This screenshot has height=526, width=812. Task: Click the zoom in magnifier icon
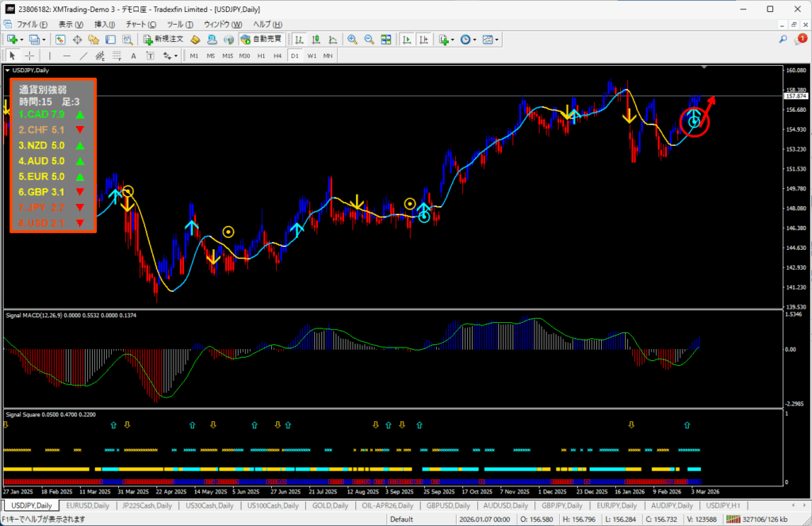click(x=352, y=39)
